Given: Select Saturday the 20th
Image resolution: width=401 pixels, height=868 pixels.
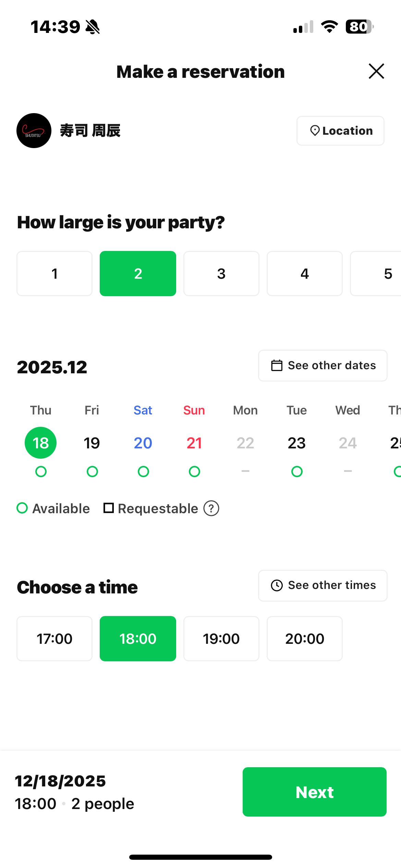Looking at the screenshot, I should tap(143, 443).
